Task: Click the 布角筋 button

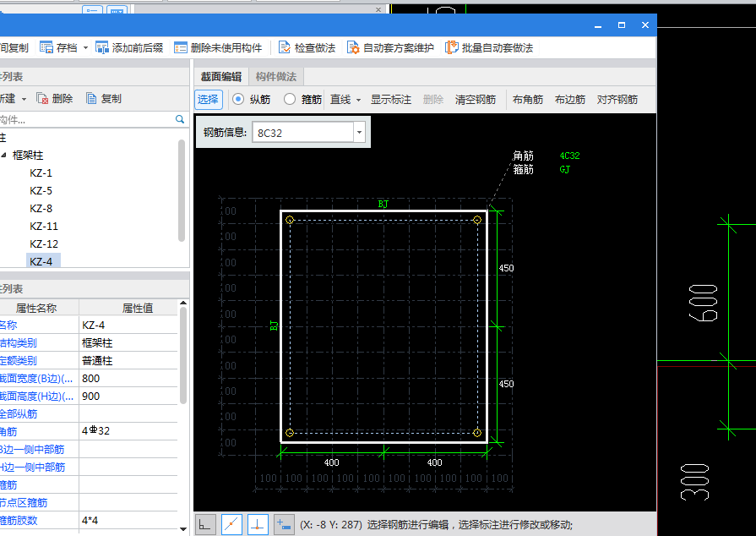Action: pyautogui.click(x=528, y=99)
